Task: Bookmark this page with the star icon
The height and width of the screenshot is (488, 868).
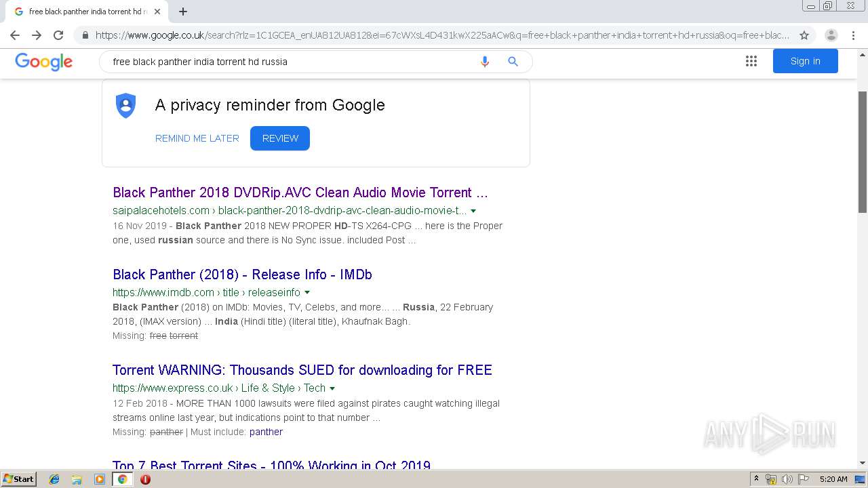Action: pyautogui.click(x=804, y=35)
